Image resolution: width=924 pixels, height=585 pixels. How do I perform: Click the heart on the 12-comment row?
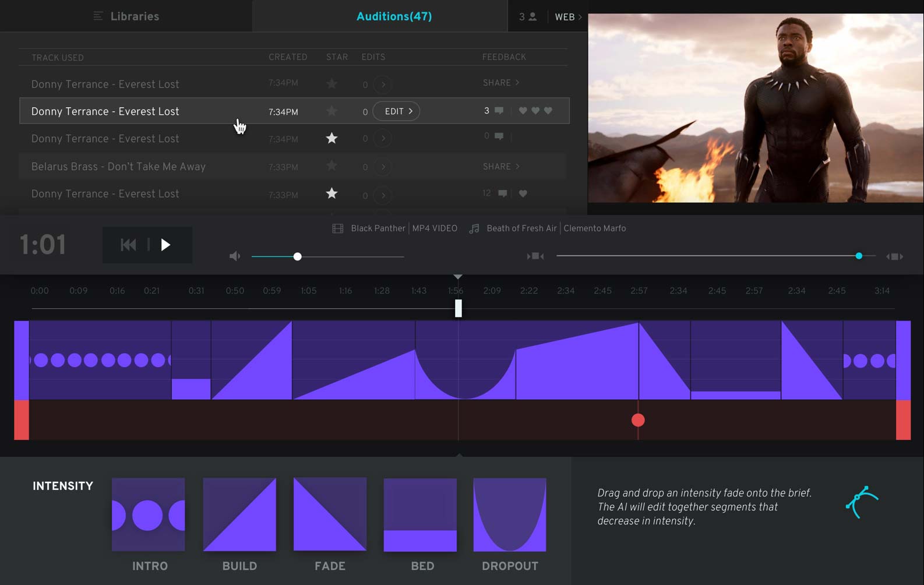click(523, 193)
